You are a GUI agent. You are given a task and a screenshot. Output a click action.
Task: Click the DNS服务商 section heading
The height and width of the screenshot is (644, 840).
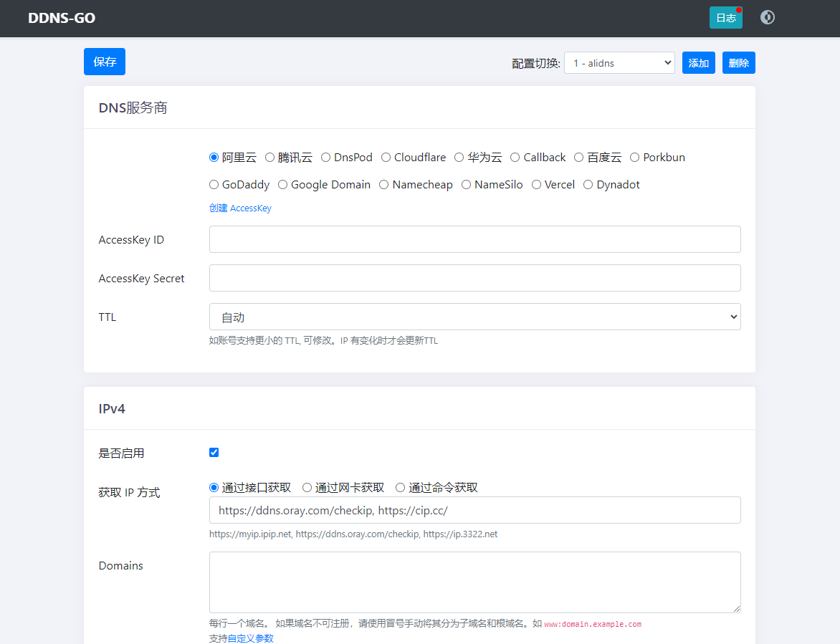(x=133, y=107)
